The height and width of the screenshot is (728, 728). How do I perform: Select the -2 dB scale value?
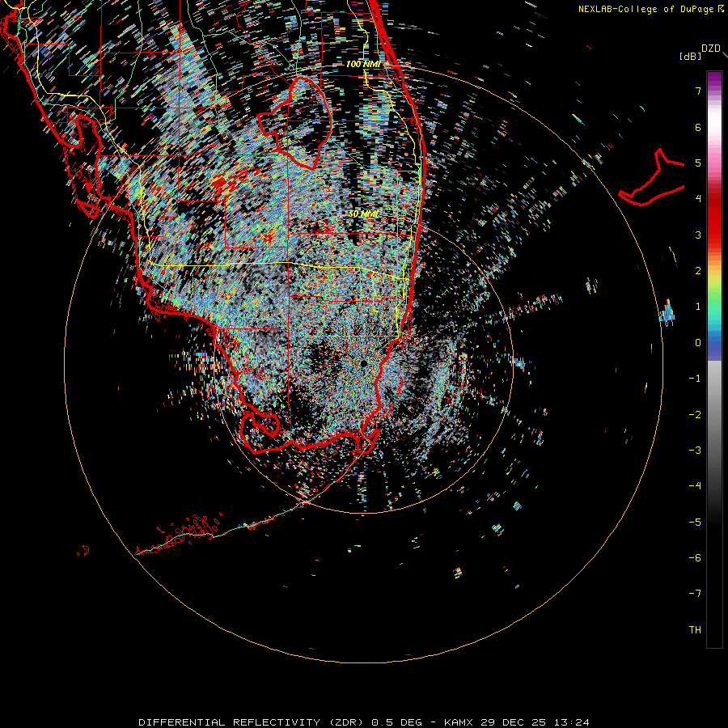tap(695, 415)
